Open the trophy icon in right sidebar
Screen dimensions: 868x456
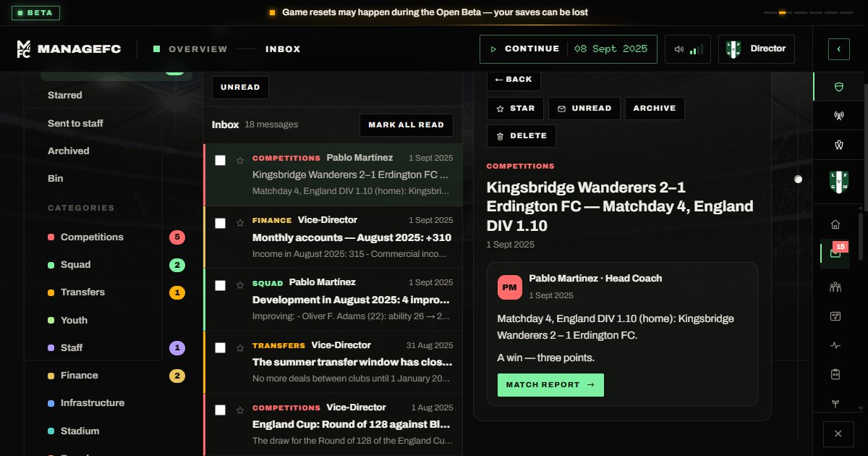838,144
